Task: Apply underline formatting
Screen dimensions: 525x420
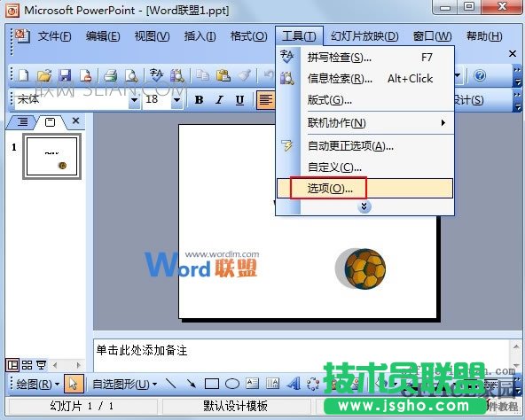Action: click(x=239, y=100)
